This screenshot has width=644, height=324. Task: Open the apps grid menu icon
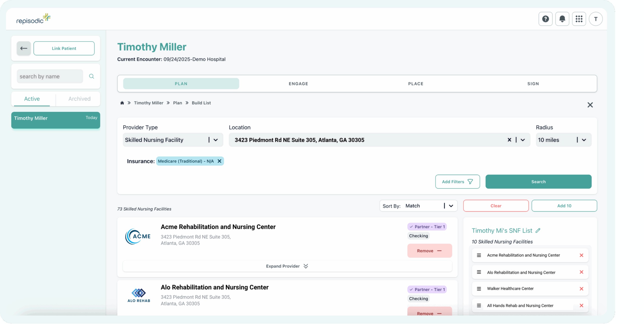coord(579,19)
